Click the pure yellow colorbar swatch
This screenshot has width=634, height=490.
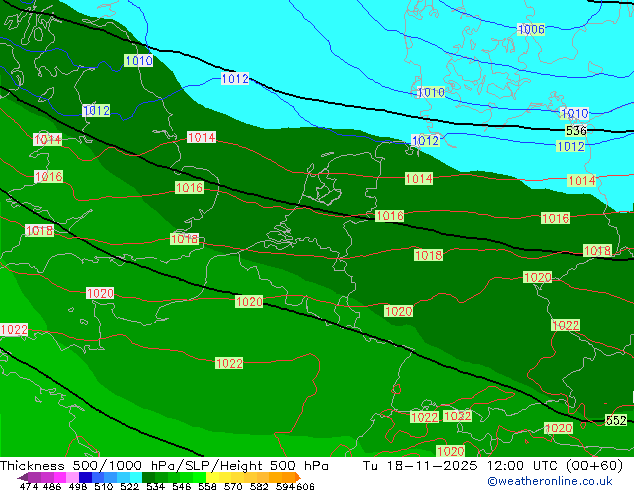click(x=212, y=477)
